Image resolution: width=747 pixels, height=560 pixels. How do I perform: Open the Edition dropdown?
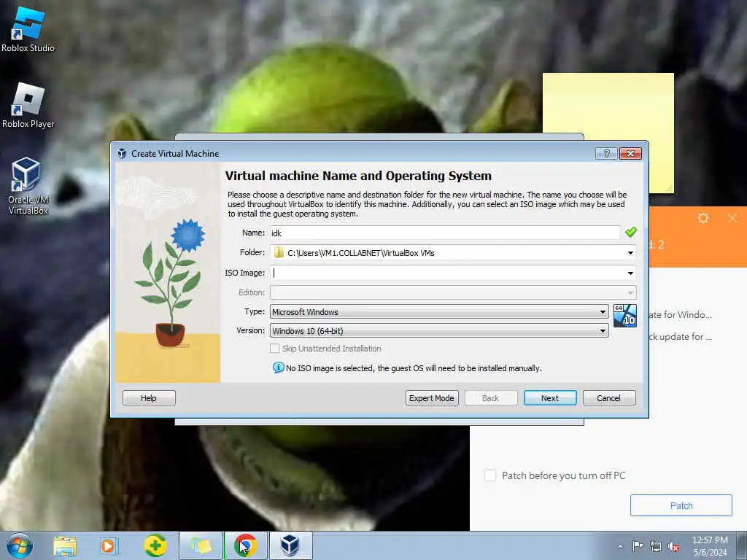(x=453, y=292)
